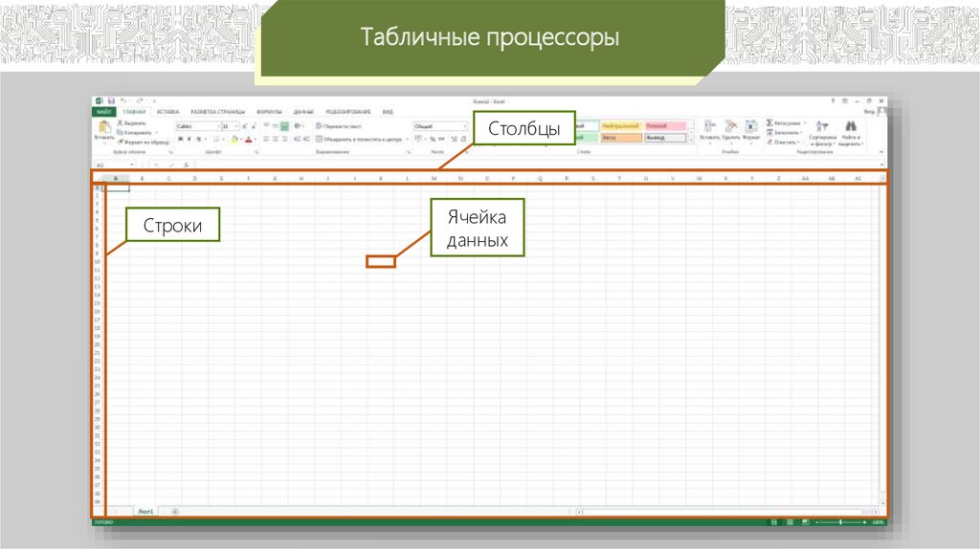Click the Paste (Вставить) clipboard icon
Viewport: 980px width, 549px height.
pyautogui.click(x=103, y=127)
